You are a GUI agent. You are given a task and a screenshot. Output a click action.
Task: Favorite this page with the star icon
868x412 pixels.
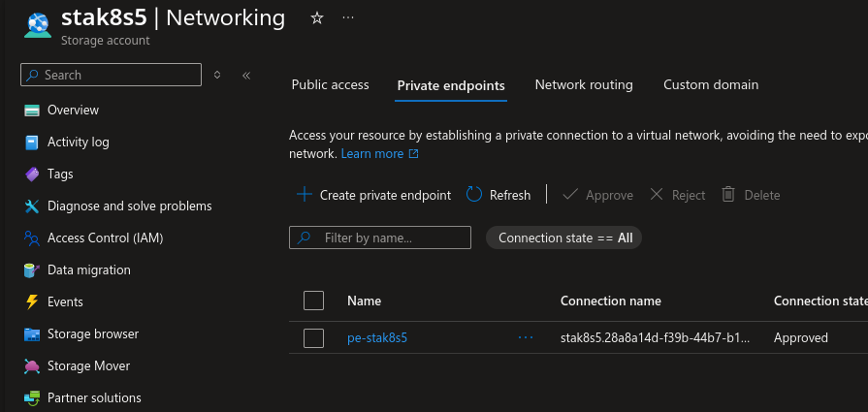[x=316, y=18]
